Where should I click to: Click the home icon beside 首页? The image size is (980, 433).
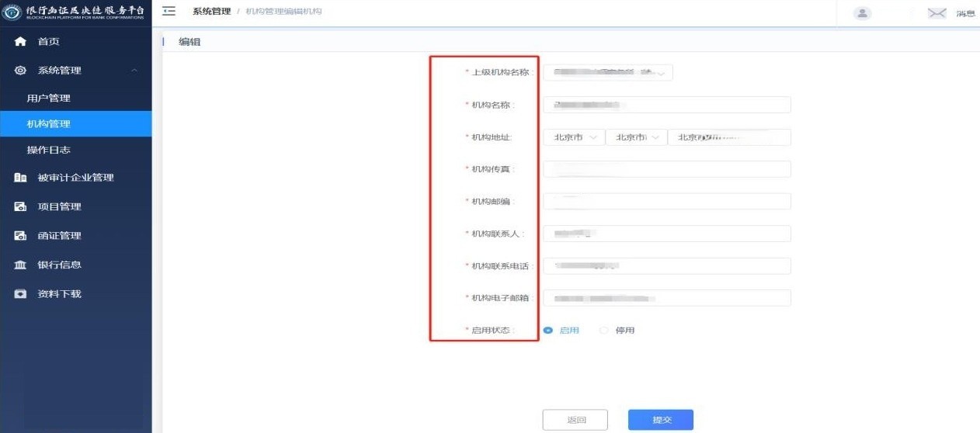(x=21, y=42)
